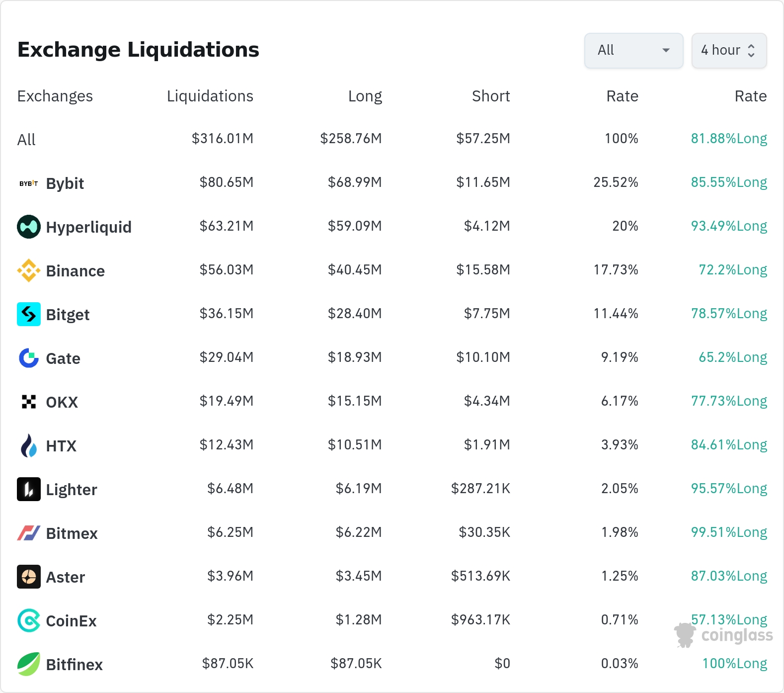
Task: Click the Bitfinex leaf logo icon
Action: 29,664
